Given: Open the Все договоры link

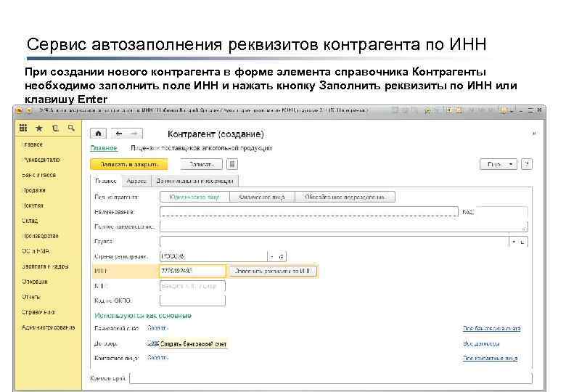Looking at the screenshot, I should [x=481, y=343].
